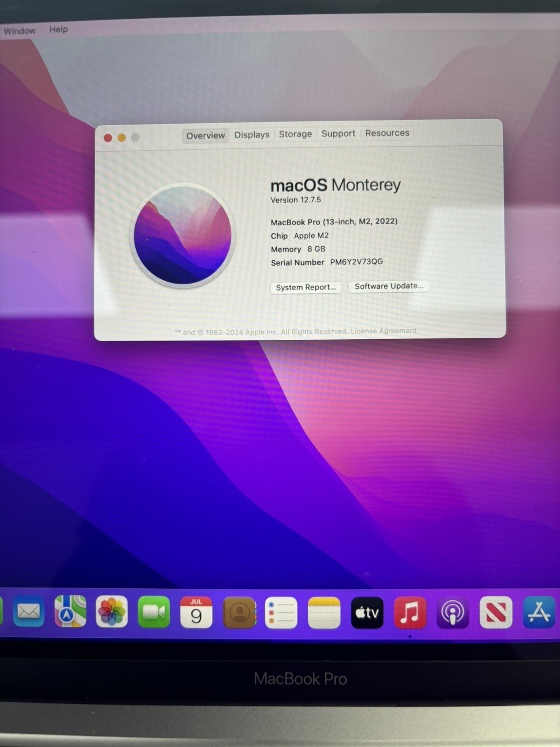Open the Music app icon

(x=410, y=613)
